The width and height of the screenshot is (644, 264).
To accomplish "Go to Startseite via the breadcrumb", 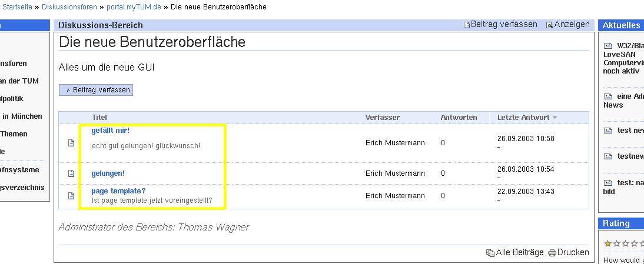I will tap(18, 7).
